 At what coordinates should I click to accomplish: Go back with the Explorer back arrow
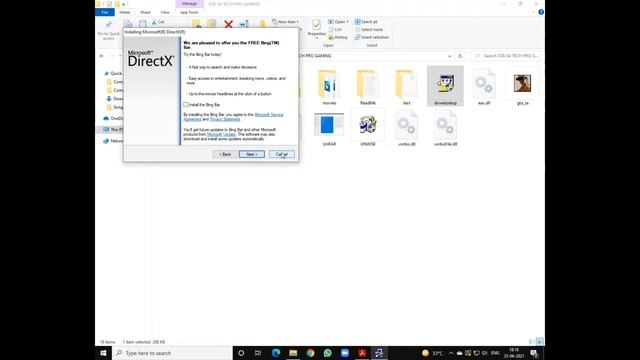click(102, 56)
